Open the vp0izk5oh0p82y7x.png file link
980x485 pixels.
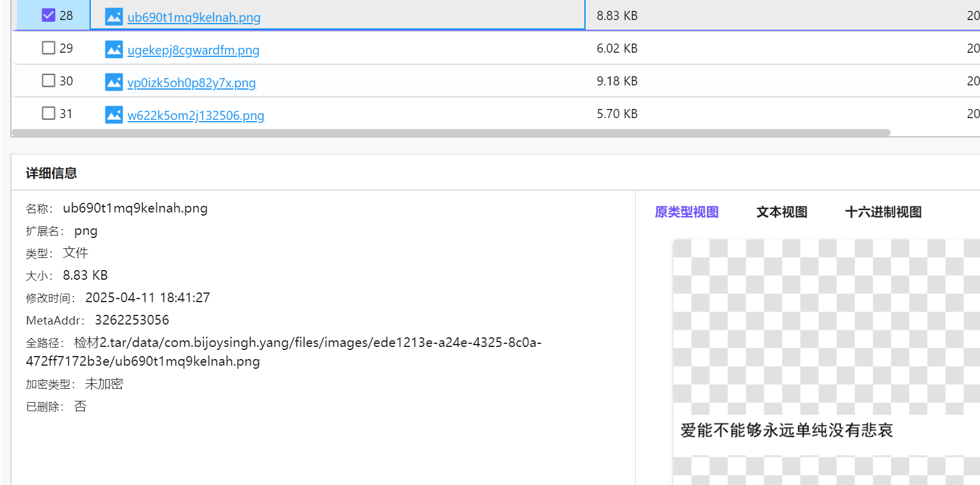tap(191, 82)
